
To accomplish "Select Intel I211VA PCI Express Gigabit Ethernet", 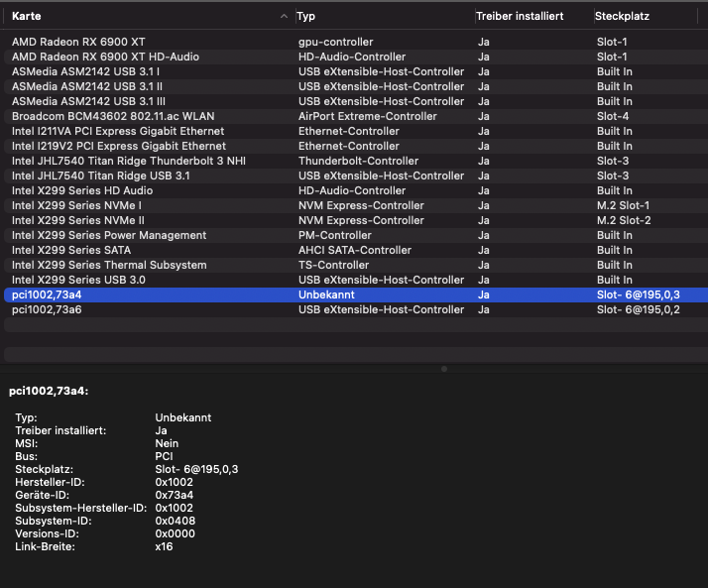I will pyautogui.click(x=118, y=131).
